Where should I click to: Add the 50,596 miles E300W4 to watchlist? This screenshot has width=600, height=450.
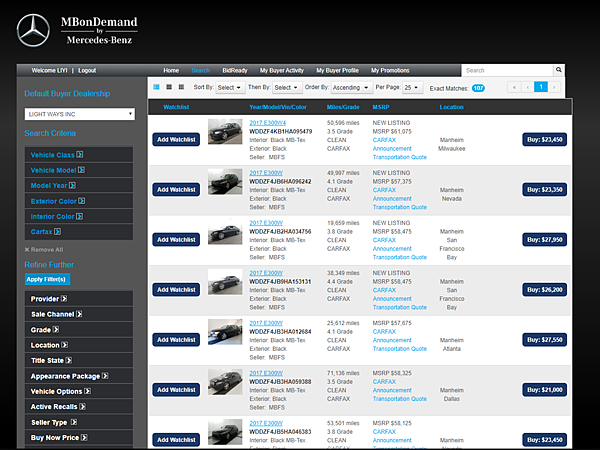[176, 140]
